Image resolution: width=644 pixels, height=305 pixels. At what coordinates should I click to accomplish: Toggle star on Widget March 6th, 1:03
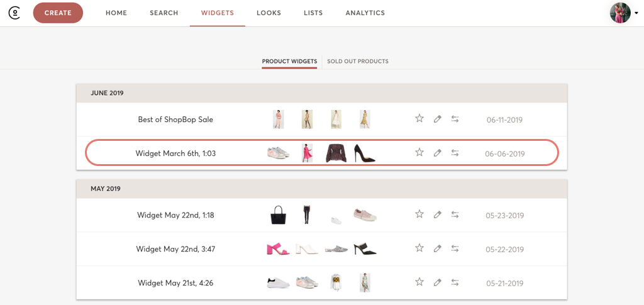(419, 152)
